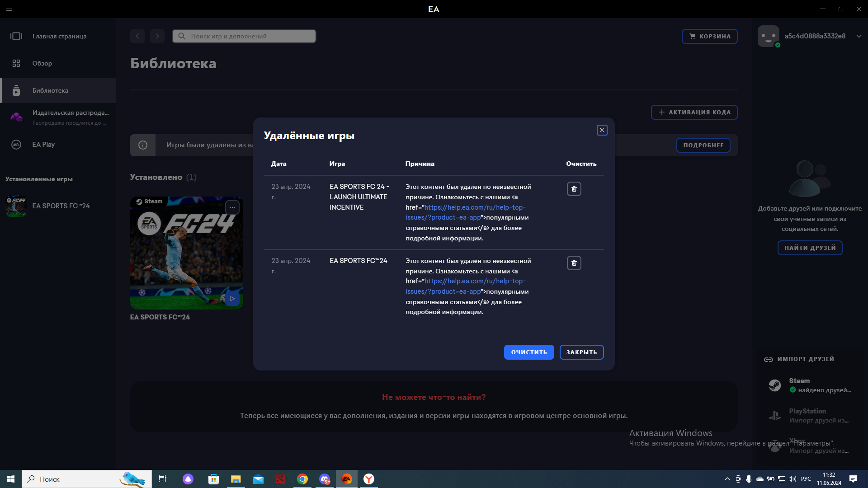This screenshot has width=868, height=488.
Task: Open Dota 2 from the taskbar
Action: point(280,479)
